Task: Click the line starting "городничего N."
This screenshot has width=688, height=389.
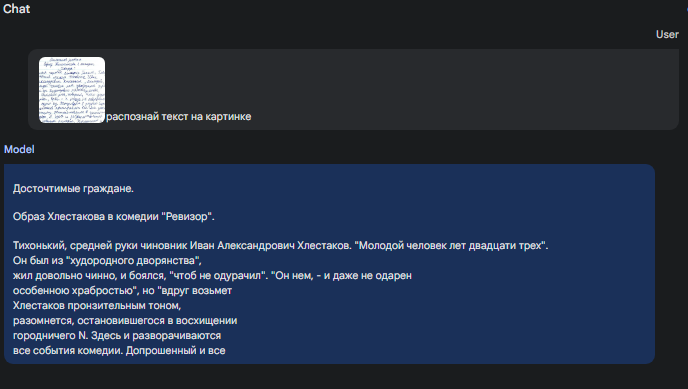Action: point(117,335)
